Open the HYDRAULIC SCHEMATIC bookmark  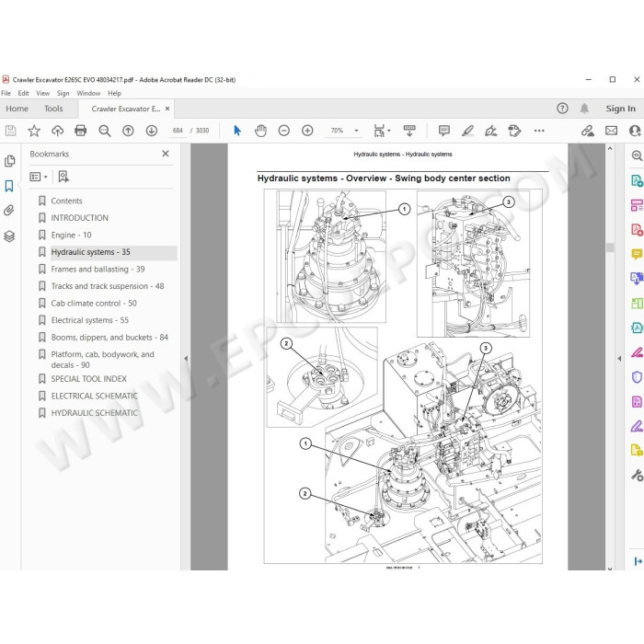coord(94,413)
